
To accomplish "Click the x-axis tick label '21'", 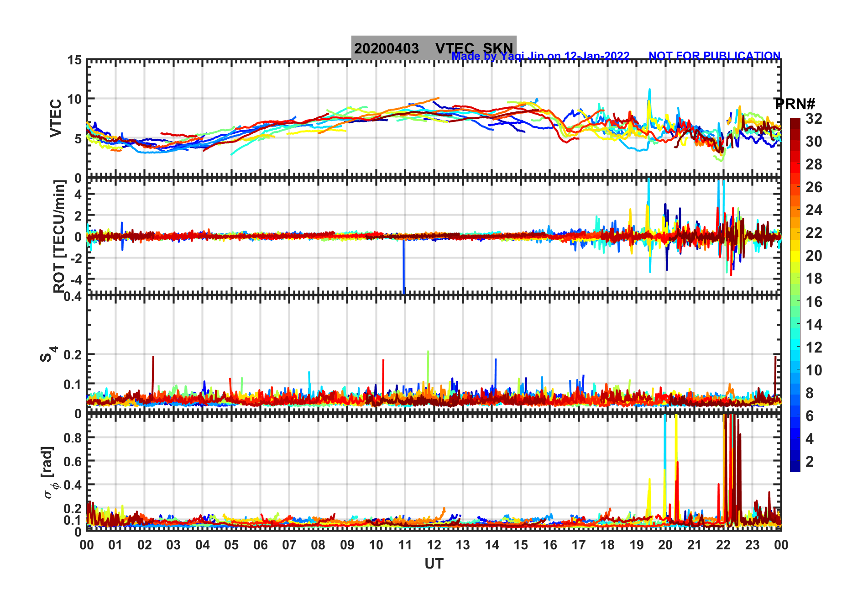I will tap(695, 545).
